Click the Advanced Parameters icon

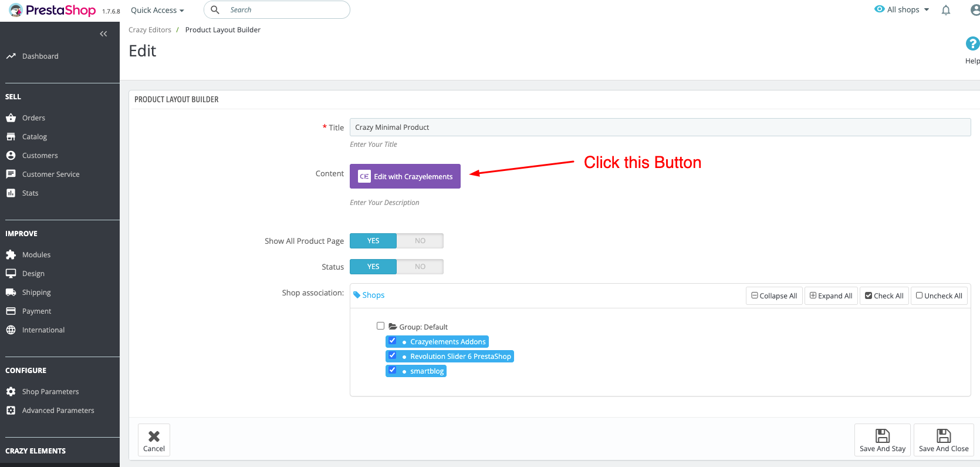click(11, 411)
